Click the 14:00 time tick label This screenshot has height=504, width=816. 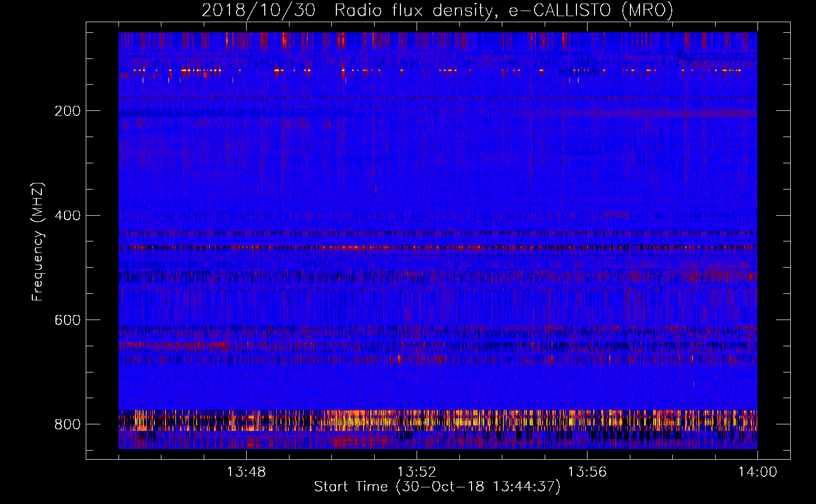tap(757, 472)
